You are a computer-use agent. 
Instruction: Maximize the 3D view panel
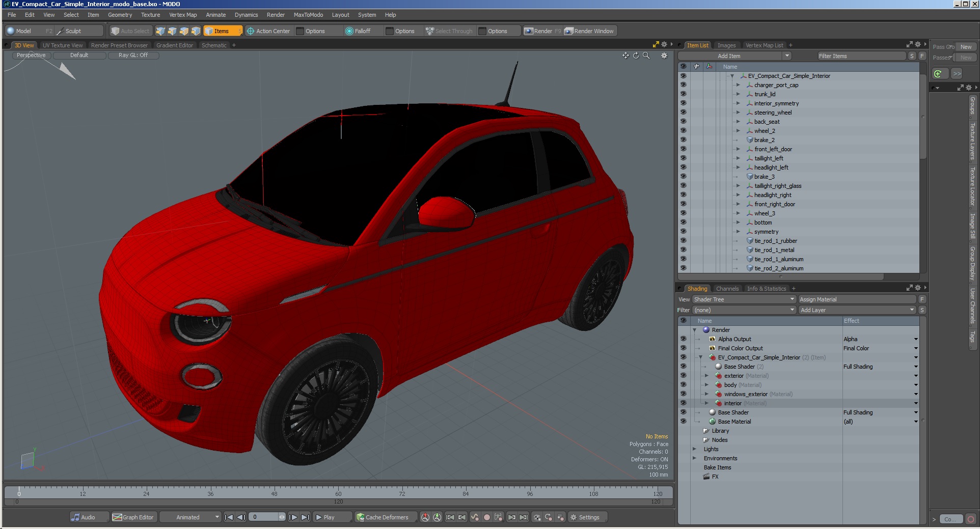point(656,45)
